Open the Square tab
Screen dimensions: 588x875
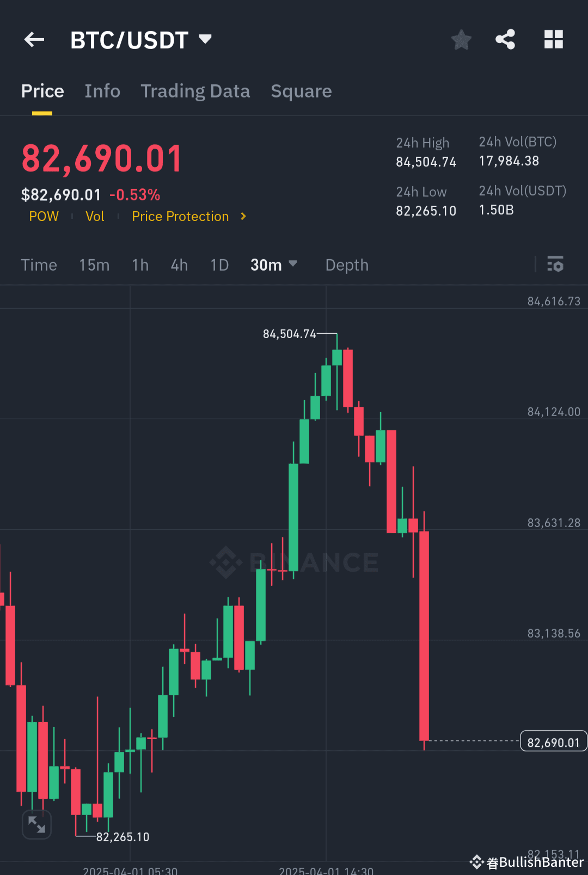[x=301, y=91]
